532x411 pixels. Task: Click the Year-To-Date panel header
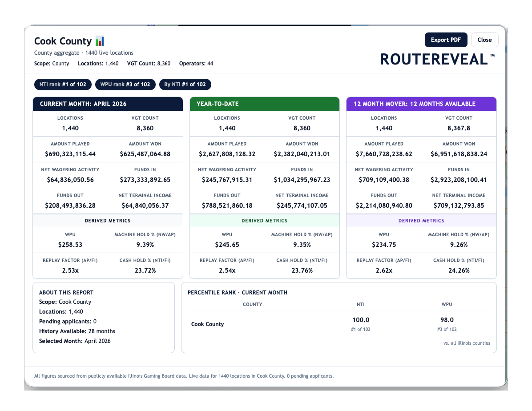tap(264, 104)
